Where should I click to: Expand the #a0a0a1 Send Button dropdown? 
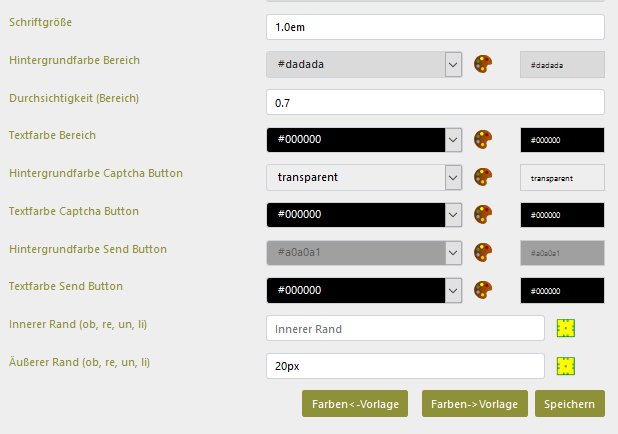pyautogui.click(x=453, y=253)
